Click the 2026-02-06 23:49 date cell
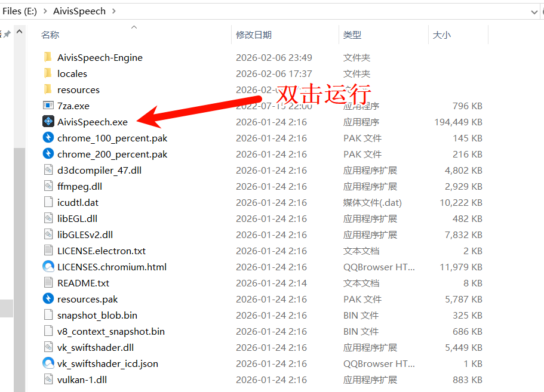This screenshot has width=544, height=392. click(273, 57)
